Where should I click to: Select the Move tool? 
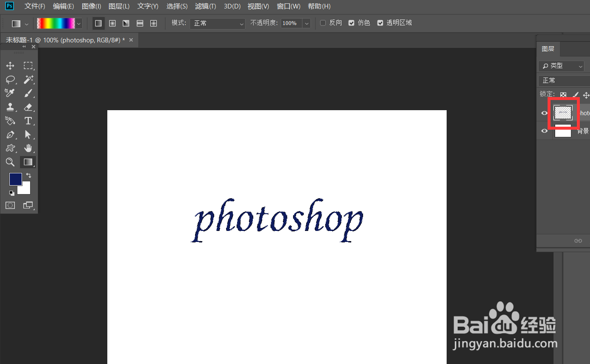[10, 66]
